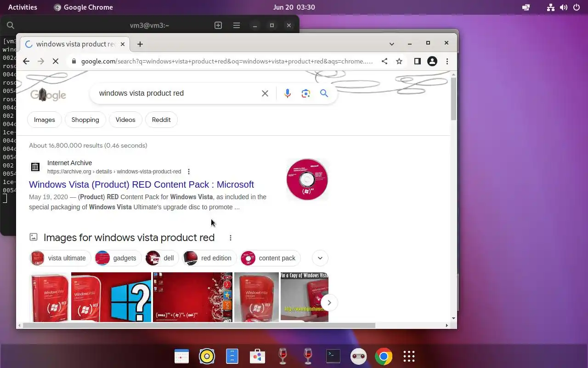Open Software store from the dock
The image size is (588, 368).
[x=257, y=356]
